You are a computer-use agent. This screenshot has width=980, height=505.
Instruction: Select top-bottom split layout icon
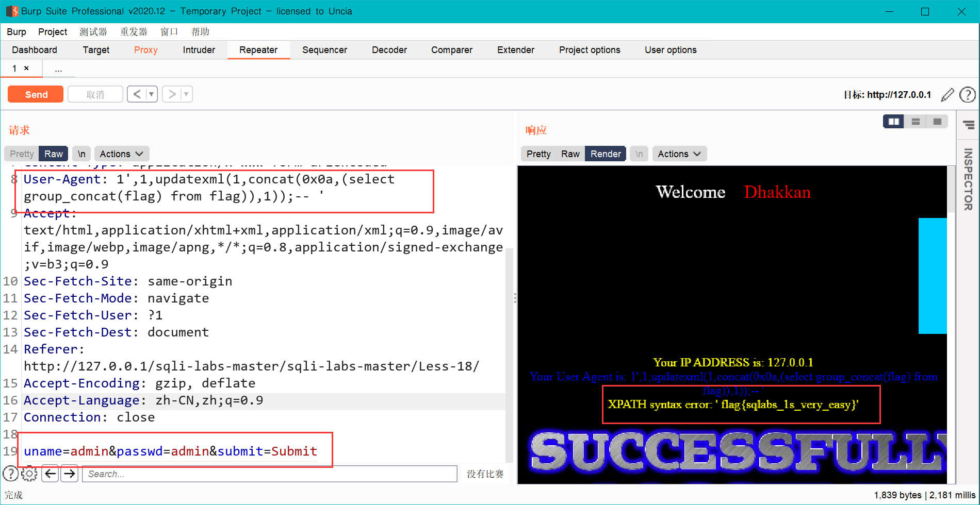click(916, 122)
